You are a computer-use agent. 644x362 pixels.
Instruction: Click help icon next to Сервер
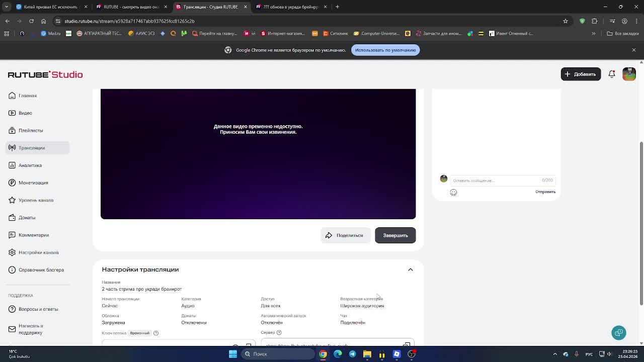click(x=279, y=332)
